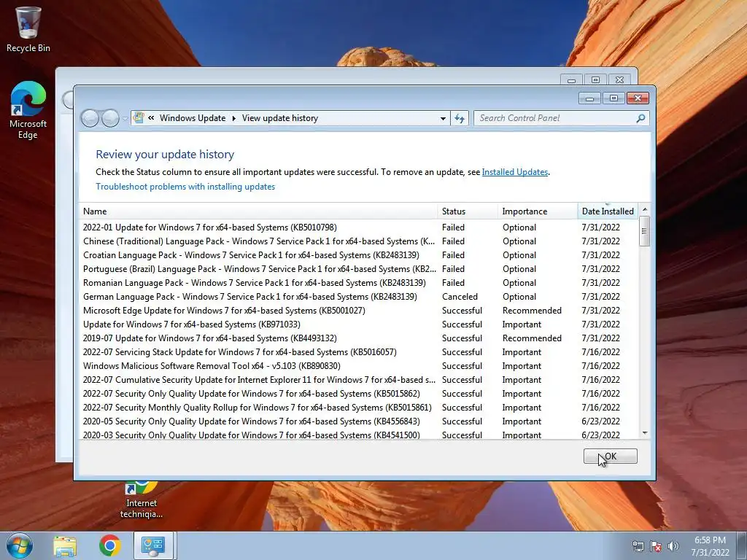
Task: Select the KB971033 update row
Action: [358, 324]
